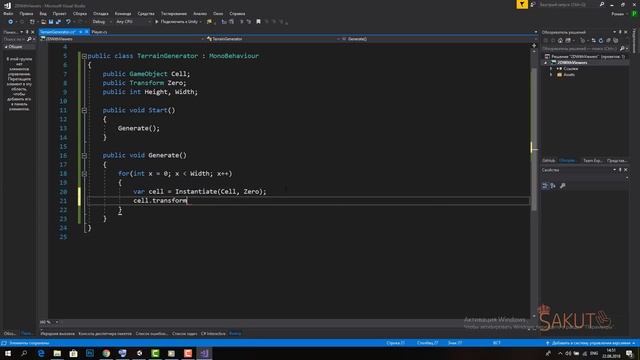Pin the Solution Explorer panel
Screen dimensions: 640x360
[620, 32]
